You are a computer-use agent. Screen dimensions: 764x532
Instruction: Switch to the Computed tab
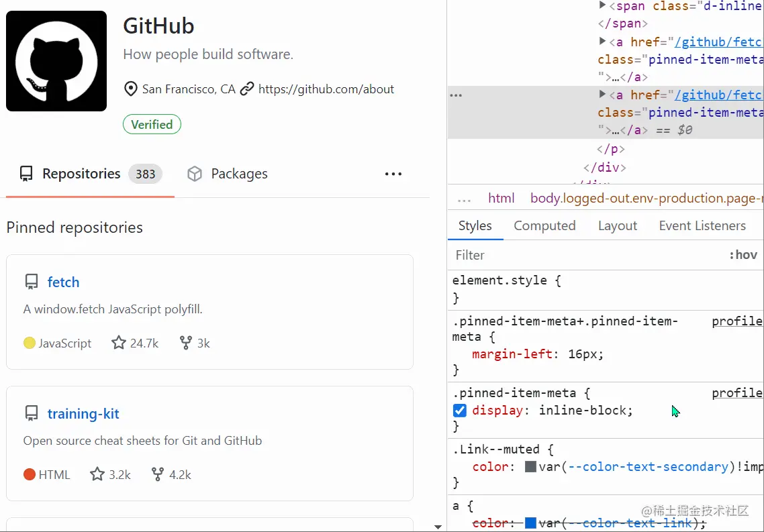click(544, 226)
